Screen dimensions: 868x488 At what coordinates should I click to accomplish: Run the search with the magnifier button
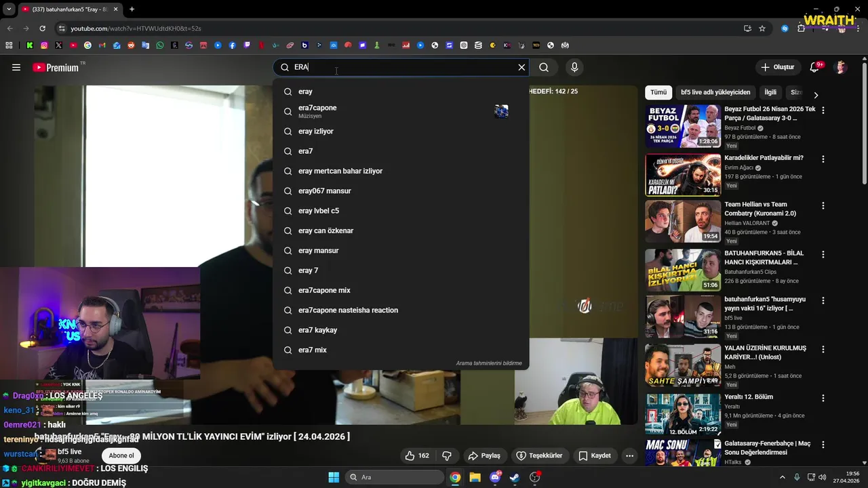coord(544,67)
